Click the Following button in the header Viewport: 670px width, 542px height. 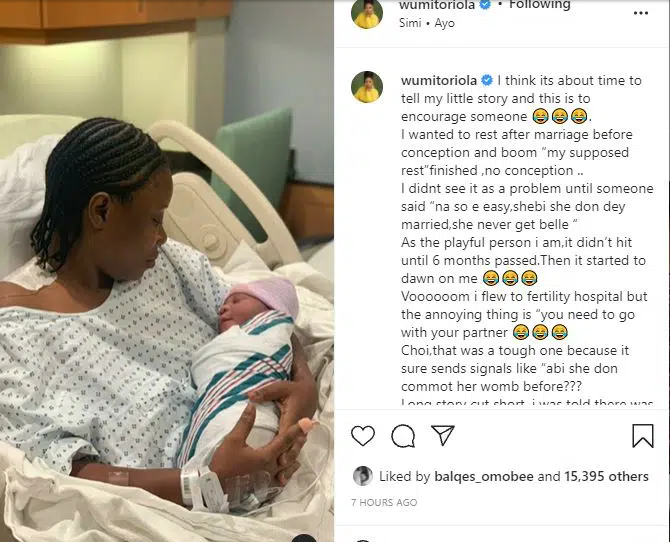pos(539,5)
